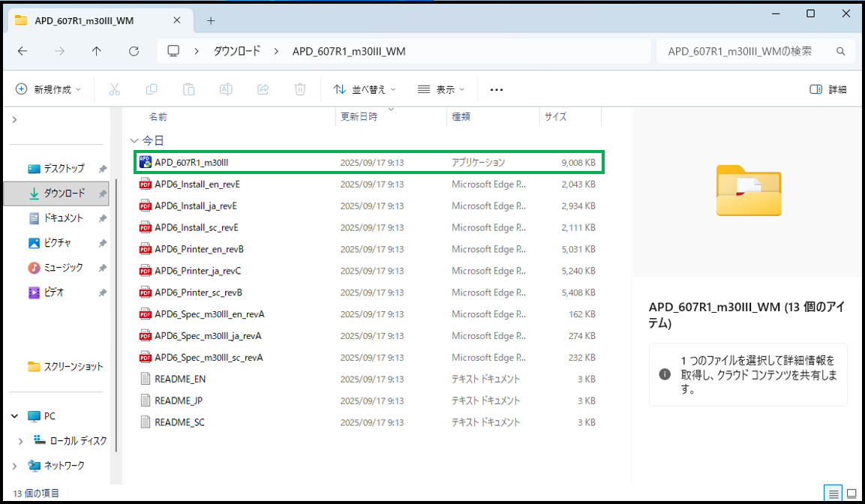
Task: Click the paste clipboard icon
Action: coord(189,89)
